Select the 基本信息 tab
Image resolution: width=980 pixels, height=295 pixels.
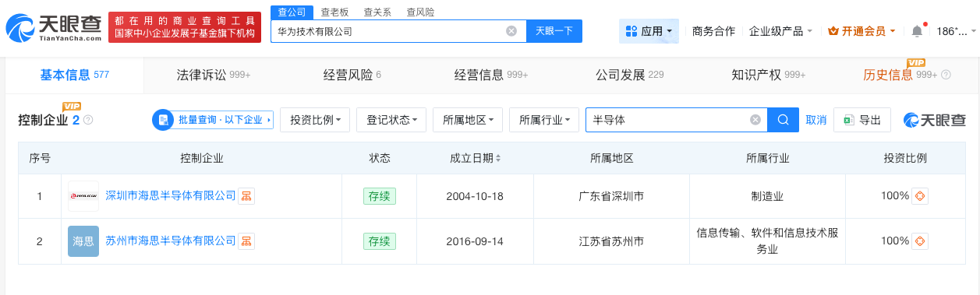point(75,76)
